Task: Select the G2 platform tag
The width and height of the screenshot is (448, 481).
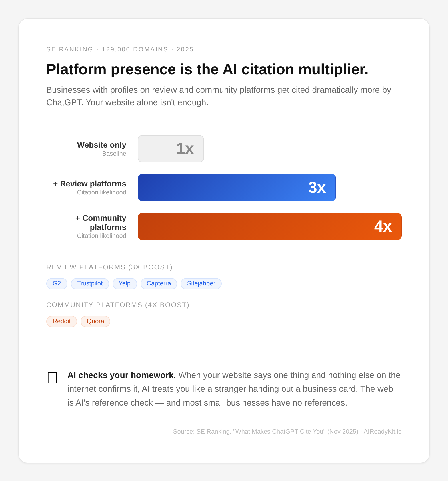Action: [57, 283]
